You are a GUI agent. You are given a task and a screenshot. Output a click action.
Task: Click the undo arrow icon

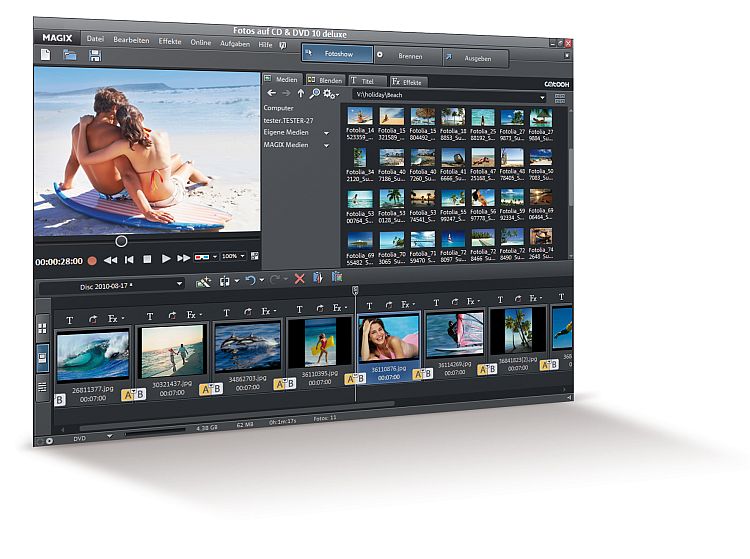pos(250,280)
